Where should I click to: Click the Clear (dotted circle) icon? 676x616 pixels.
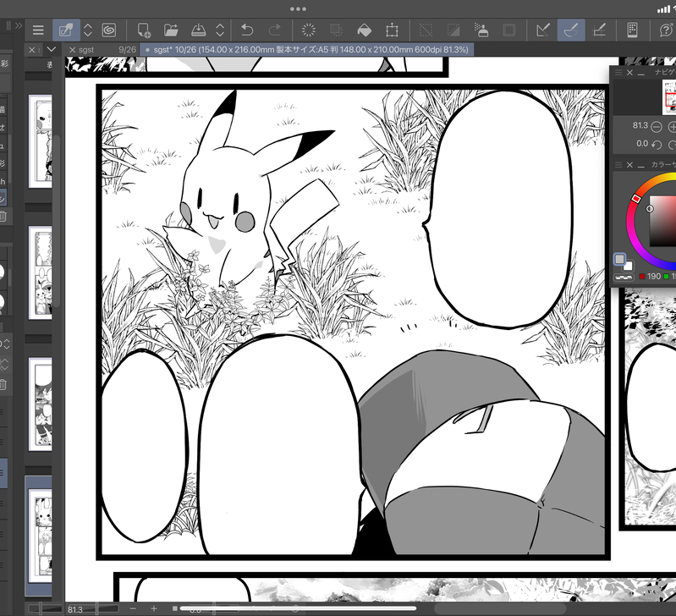coord(309,30)
